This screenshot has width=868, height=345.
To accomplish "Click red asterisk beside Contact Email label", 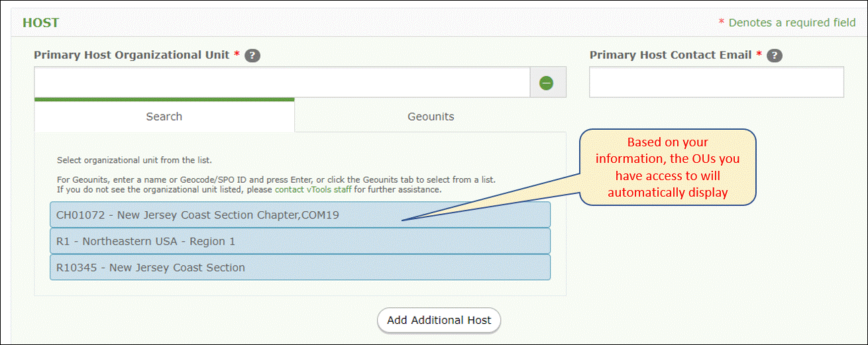I will tap(759, 54).
